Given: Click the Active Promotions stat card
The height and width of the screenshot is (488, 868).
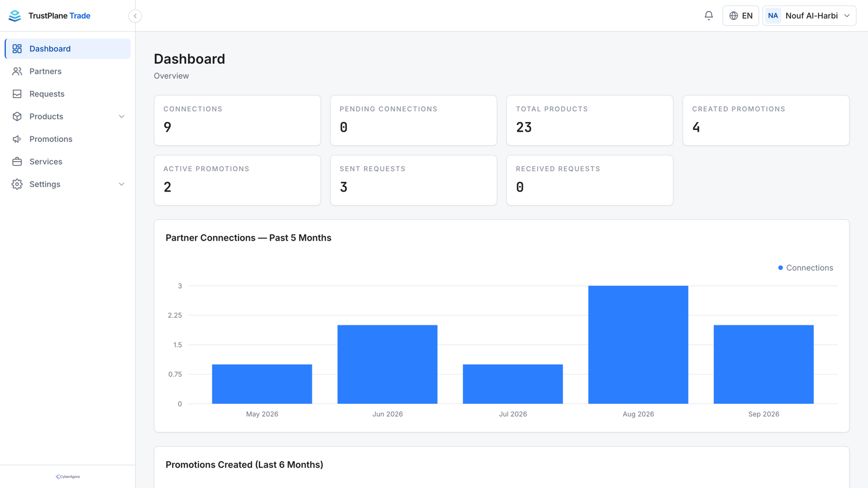Looking at the screenshot, I should 237,180.
